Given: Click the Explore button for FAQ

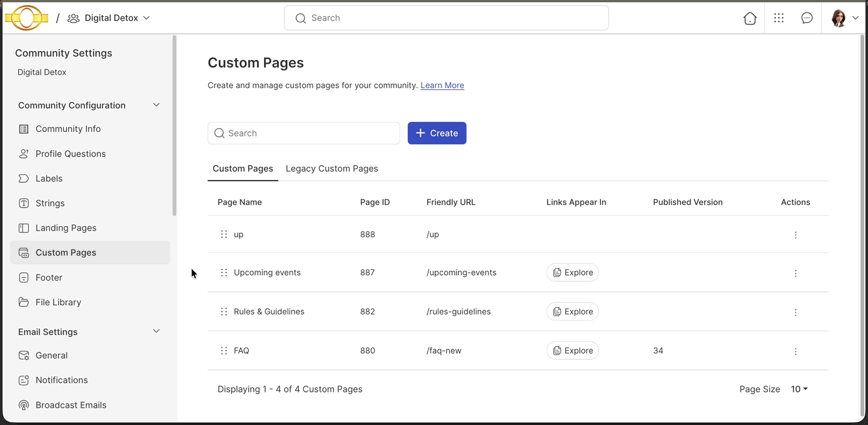Looking at the screenshot, I should coord(572,351).
